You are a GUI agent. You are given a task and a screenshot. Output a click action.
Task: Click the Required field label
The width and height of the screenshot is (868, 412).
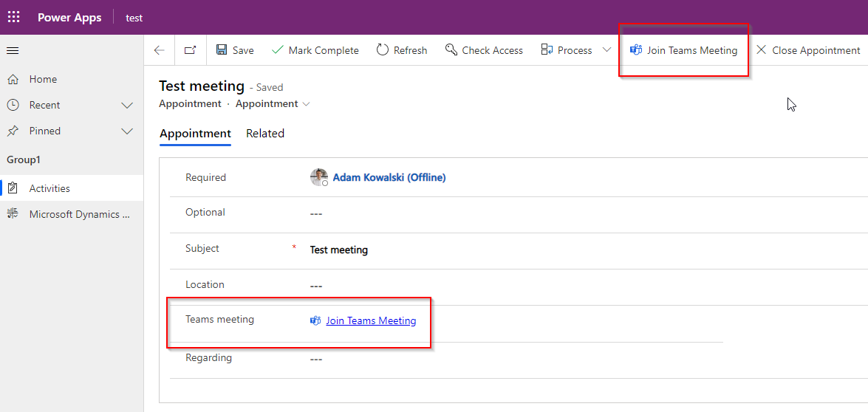coord(205,177)
